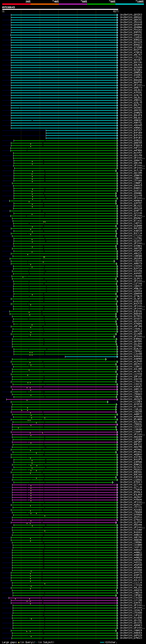This screenshot has height=644, width=146.
Task: Click the white query sequence bar
Action: pyautogui.click(x=60, y=9)
